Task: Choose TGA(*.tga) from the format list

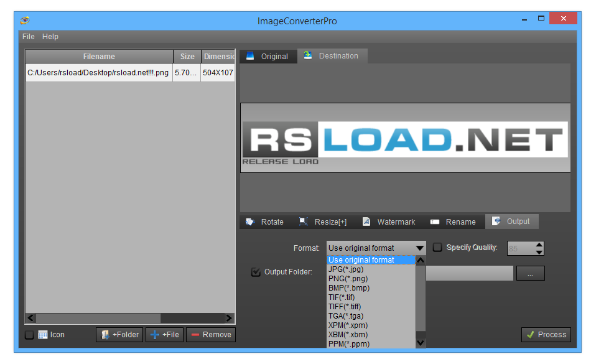Action: pyautogui.click(x=371, y=315)
